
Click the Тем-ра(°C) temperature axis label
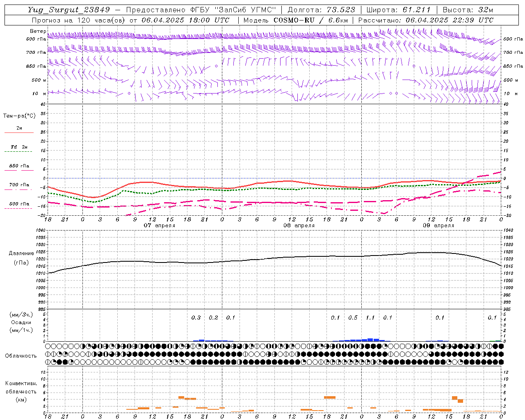point(19,116)
